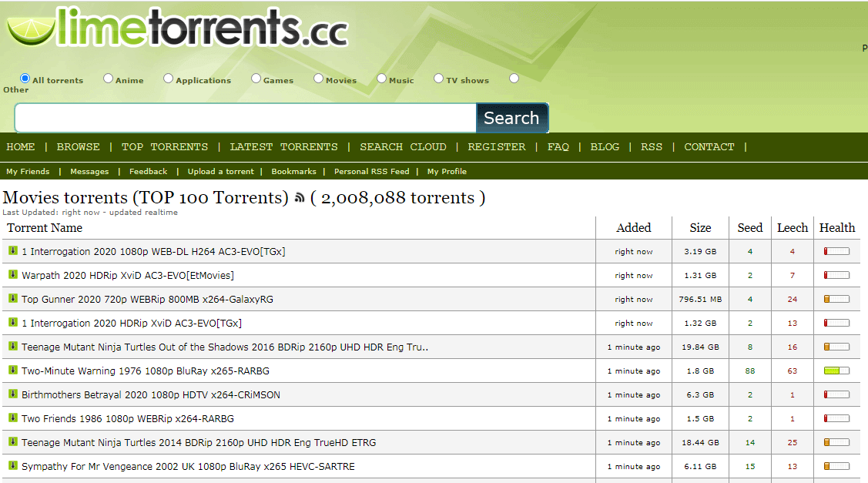Click the Leech column header
This screenshot has height=483, width=868.
793,228
